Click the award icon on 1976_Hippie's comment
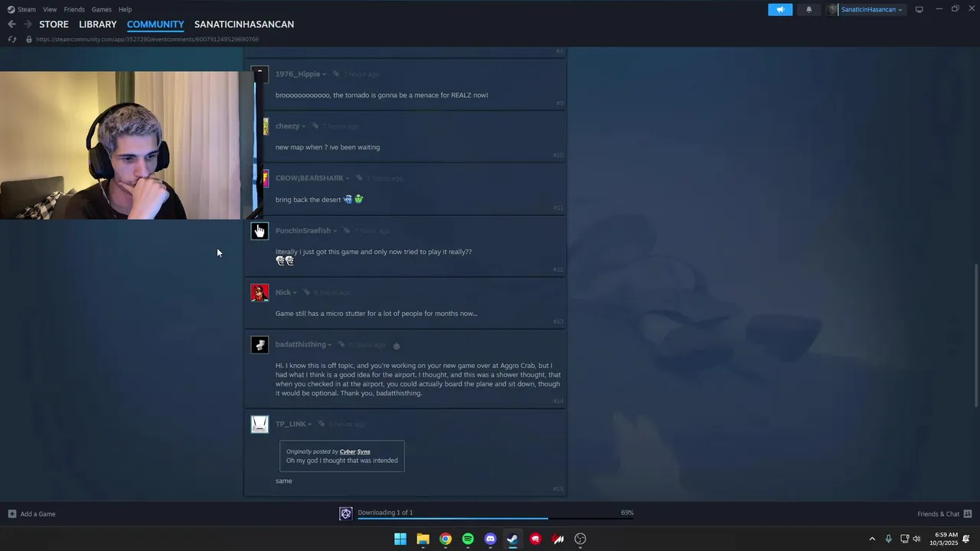The width and height of the screenshot is (980, 551). click(336, 74)
